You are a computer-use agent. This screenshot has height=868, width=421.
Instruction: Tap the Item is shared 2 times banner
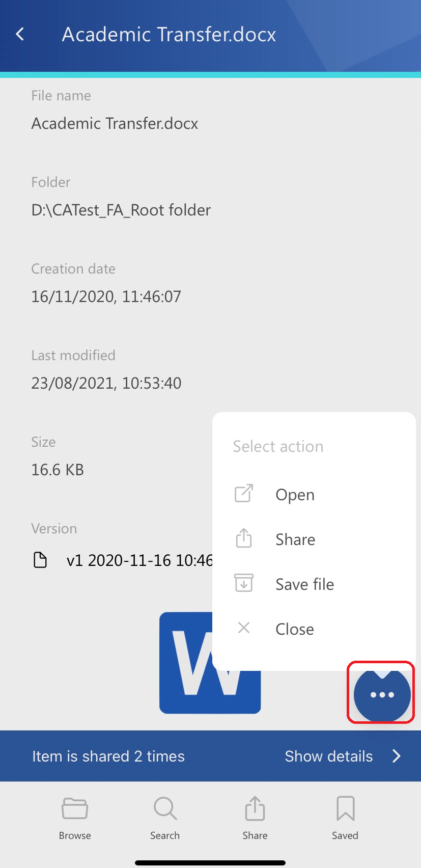pos(108,756)
